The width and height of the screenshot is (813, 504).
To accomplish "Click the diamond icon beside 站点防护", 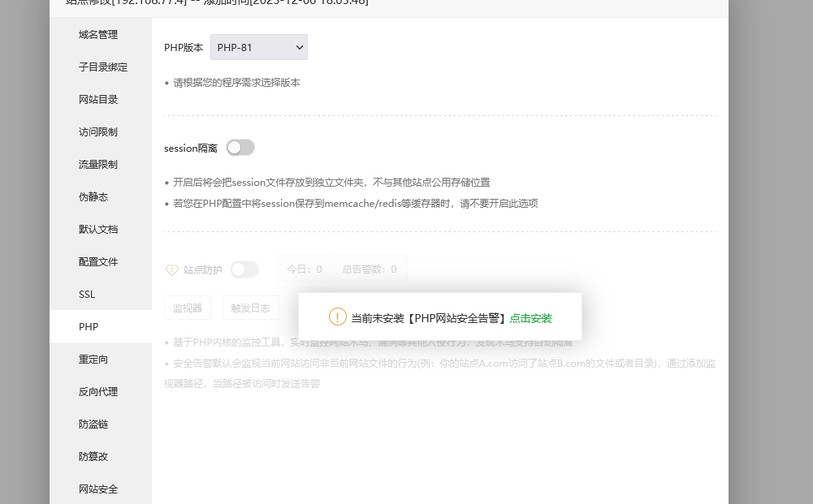I will (x=171, y=269).
